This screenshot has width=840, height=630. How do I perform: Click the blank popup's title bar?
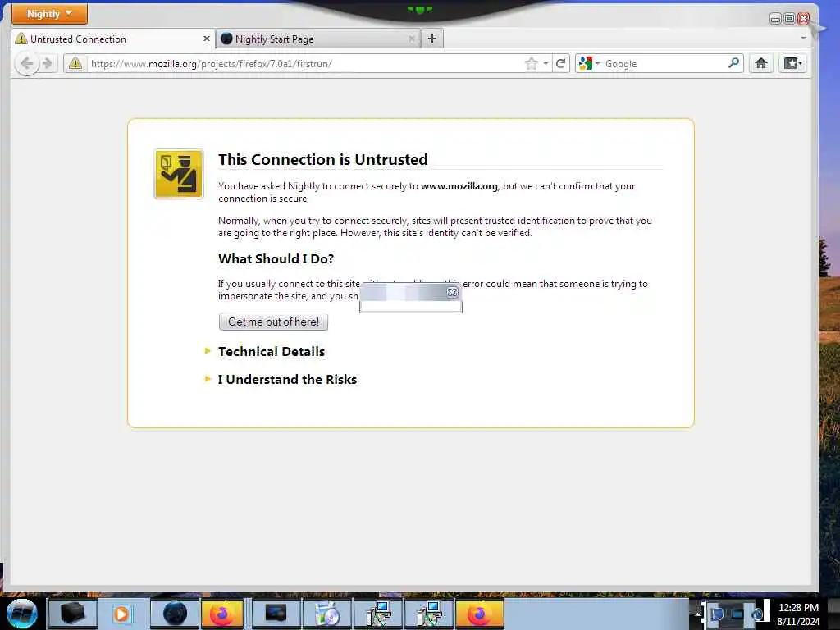pos(403,293)
